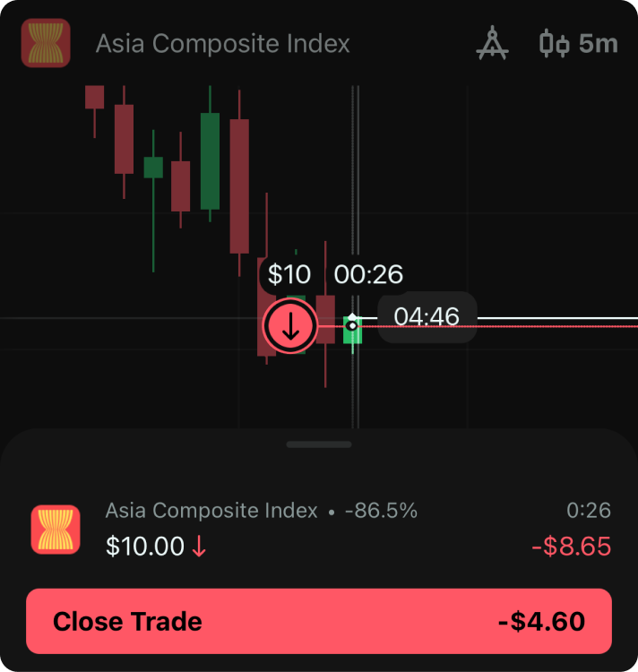638x672 pixels.
Task: Change the 5m timeframe setting
Action: [x=599, y=43]
